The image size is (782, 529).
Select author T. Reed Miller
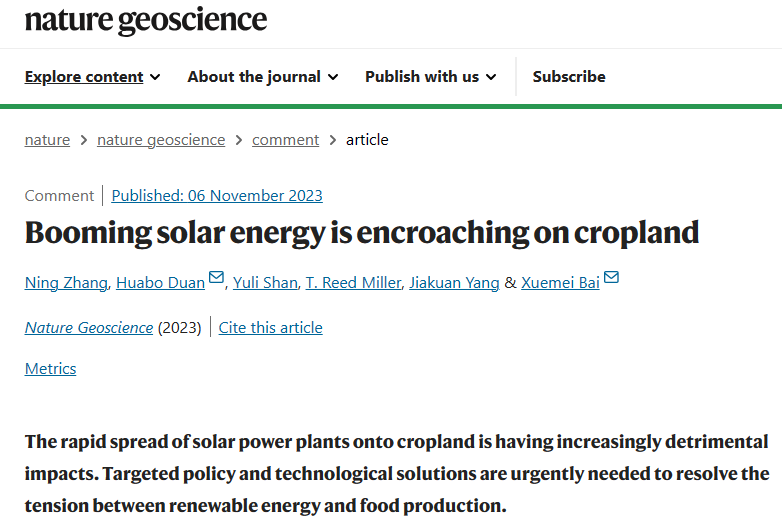(x=353, y=283)
